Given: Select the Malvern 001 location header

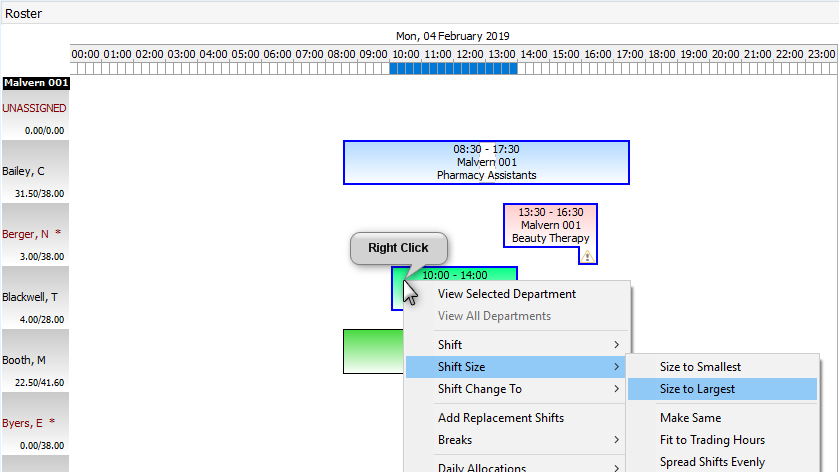Looking at the screenshot, I should point(36,83).
